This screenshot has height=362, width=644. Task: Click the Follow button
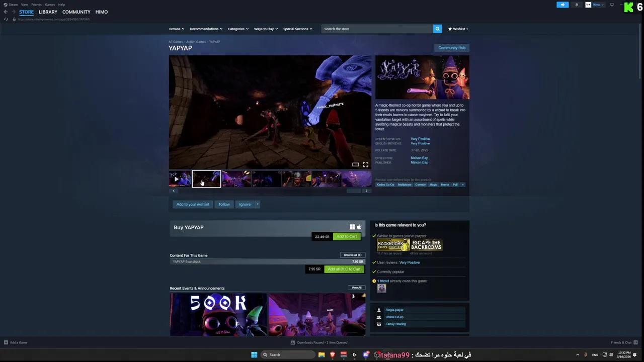click(x=224, y=204)
